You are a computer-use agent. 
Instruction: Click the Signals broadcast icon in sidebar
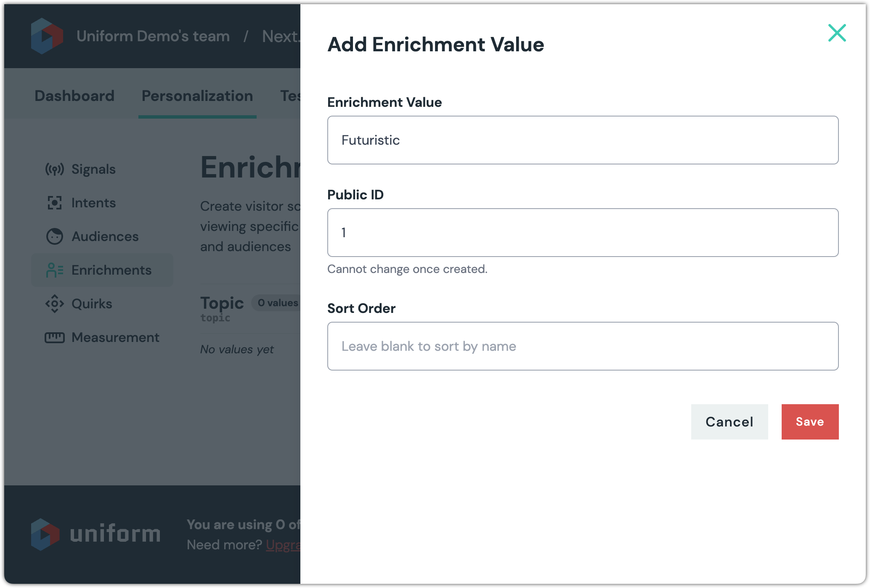(x=55, y=169)
